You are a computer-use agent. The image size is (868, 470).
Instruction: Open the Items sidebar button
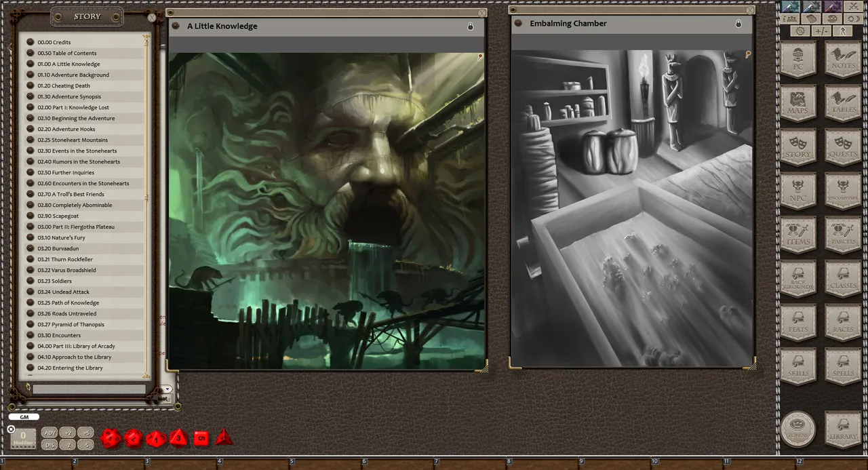pyautogui.click(x=798, y=235)
